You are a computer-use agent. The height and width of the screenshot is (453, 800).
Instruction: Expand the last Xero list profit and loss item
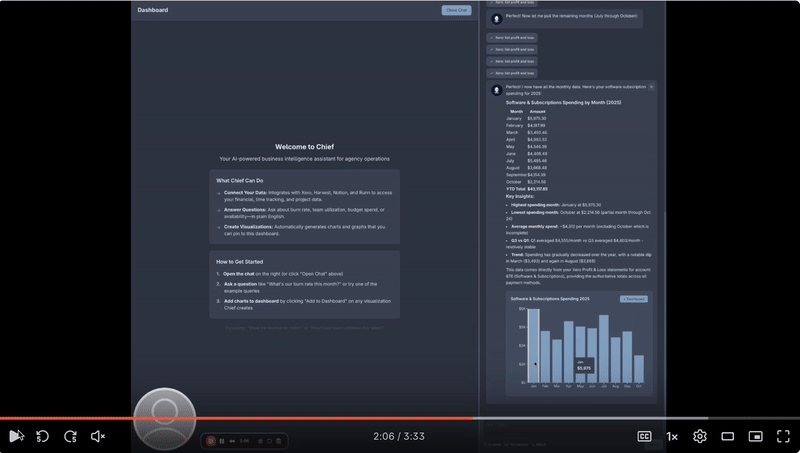point(513,73)
